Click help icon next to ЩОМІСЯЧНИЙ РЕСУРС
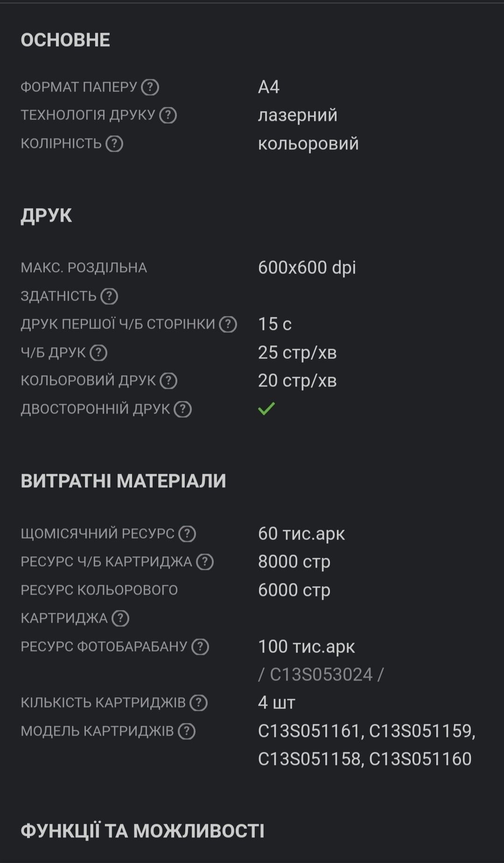The width and height of the screenshot is (504, 863). [187, 534]
